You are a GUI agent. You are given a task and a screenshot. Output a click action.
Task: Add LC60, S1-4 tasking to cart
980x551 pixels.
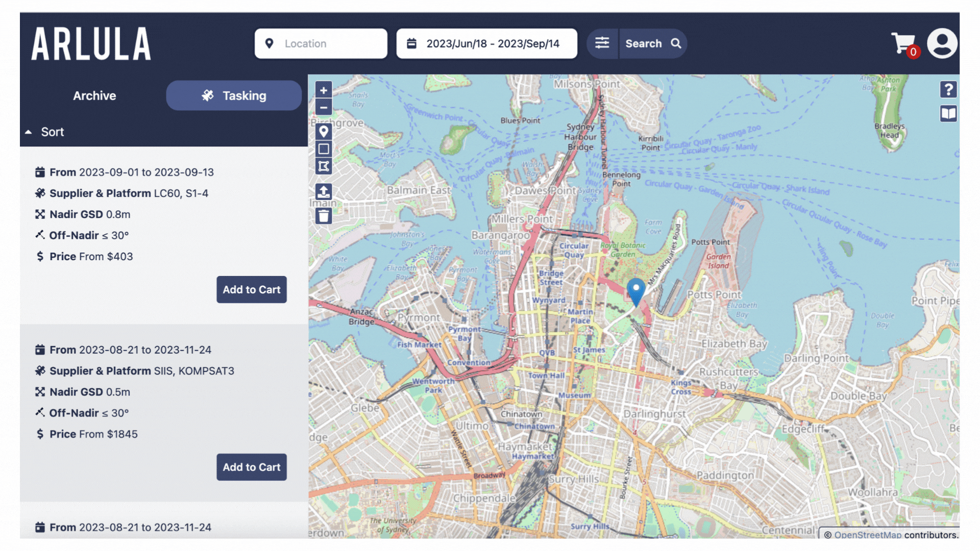252,290
